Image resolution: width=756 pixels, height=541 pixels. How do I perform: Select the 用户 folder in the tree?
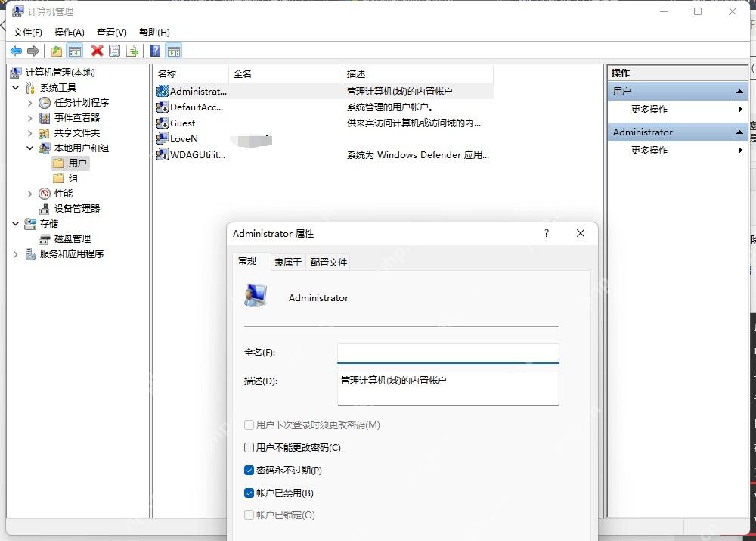pyautogui.click(x=71, y=163)
